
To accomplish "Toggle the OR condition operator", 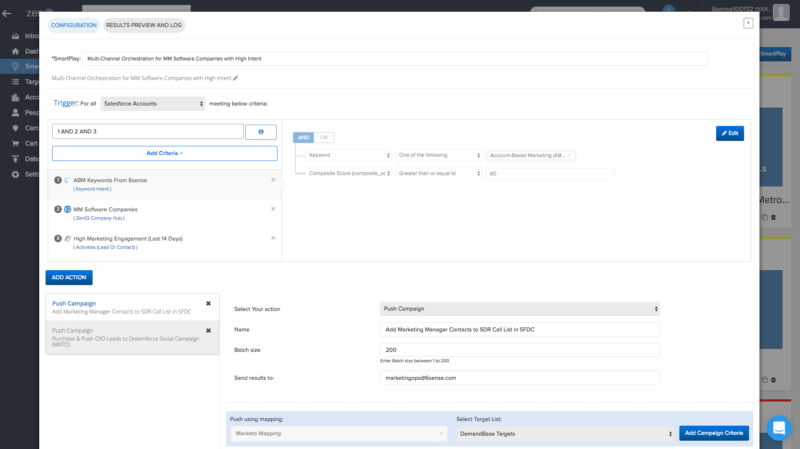I will 324,137.
